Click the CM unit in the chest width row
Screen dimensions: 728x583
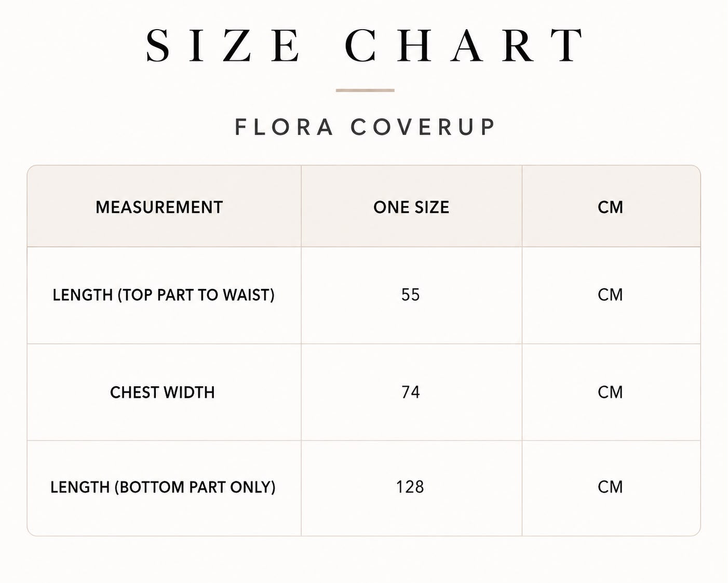coord(610,392)
